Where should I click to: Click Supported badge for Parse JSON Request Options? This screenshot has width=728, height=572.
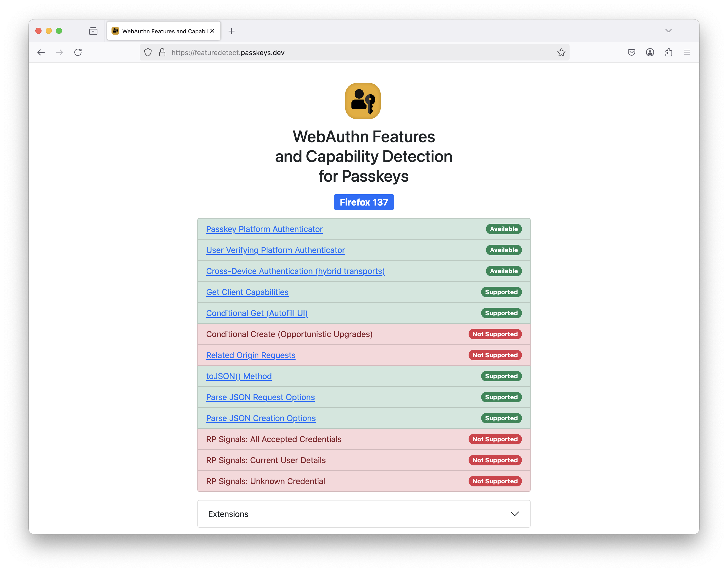(x=501, y=397)
